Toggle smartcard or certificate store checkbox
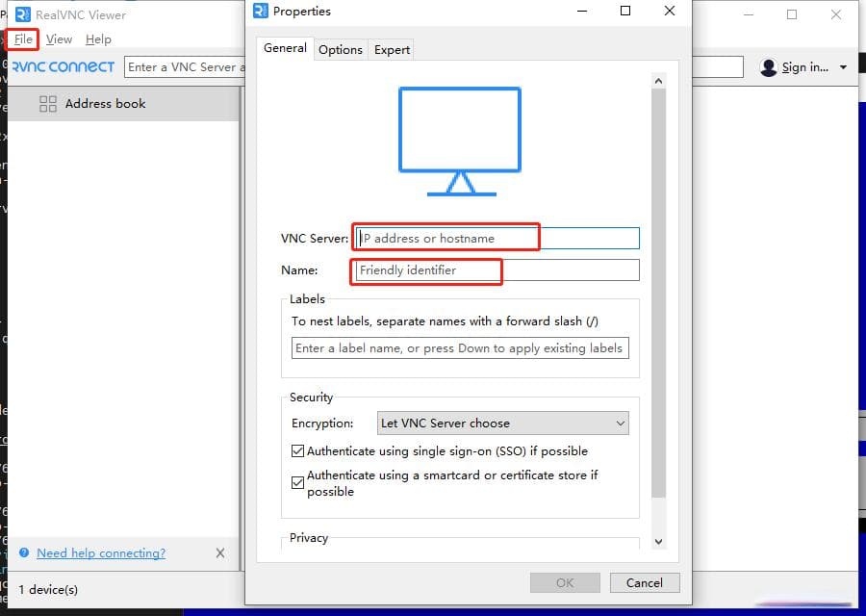This screenshot has width=866, height=616. coord(297,483)
